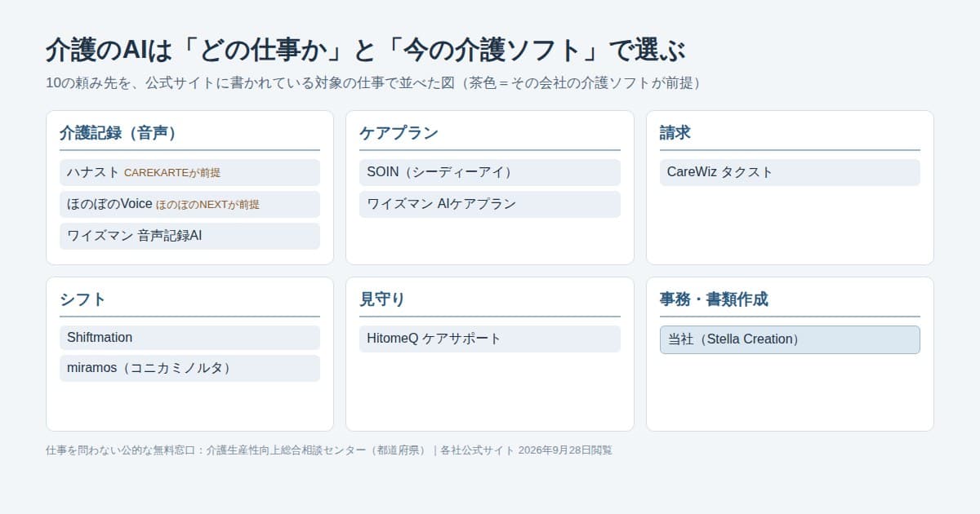
Task: Click the CAREKARTEが前提 note
Action: pos(172,173)
